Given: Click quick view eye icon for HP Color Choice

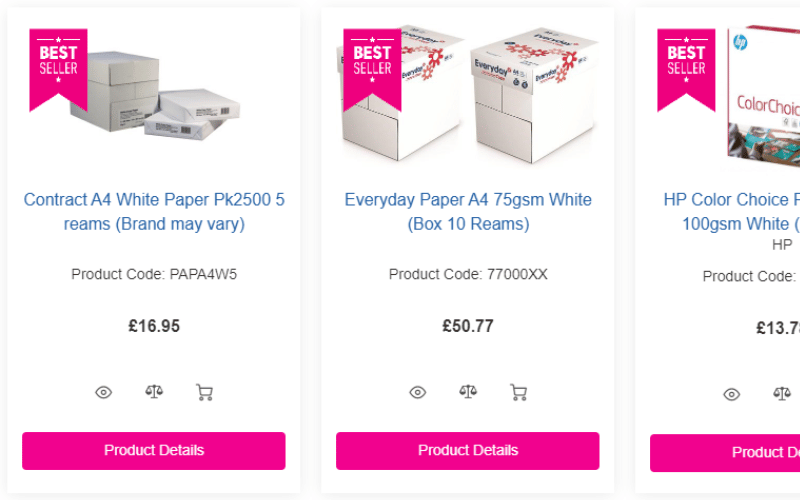Looking at the screenshot, I should 731,394.
